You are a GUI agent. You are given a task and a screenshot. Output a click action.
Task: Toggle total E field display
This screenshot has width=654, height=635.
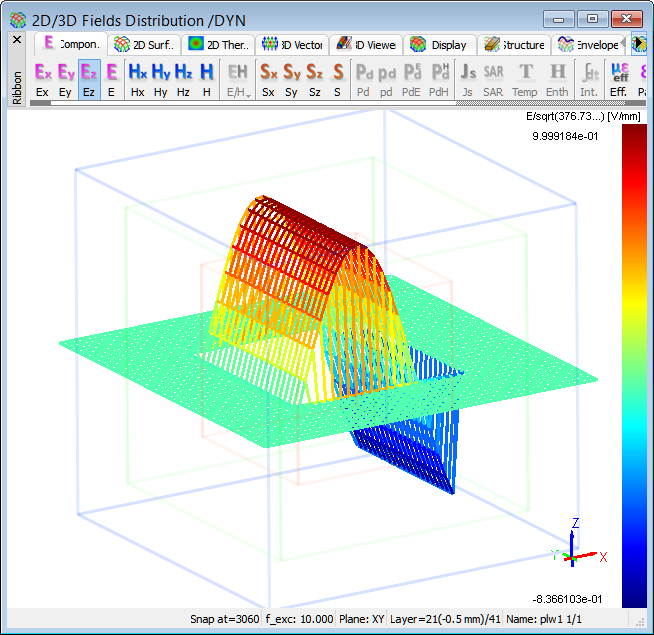[112, 79]
